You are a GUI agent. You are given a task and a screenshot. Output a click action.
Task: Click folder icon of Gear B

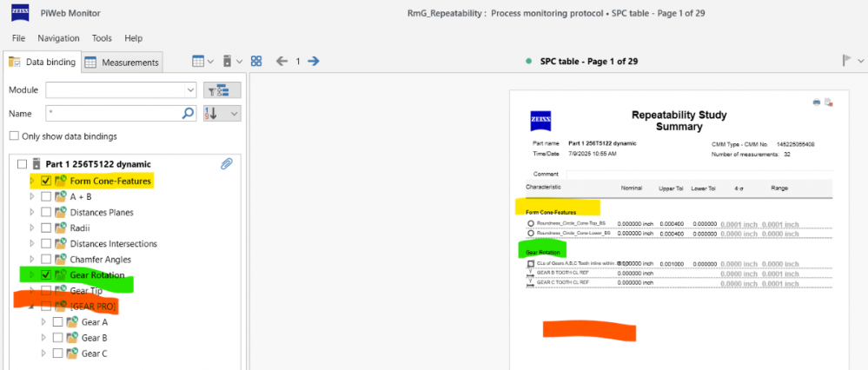pyautogui.click(x=72, y=337)
